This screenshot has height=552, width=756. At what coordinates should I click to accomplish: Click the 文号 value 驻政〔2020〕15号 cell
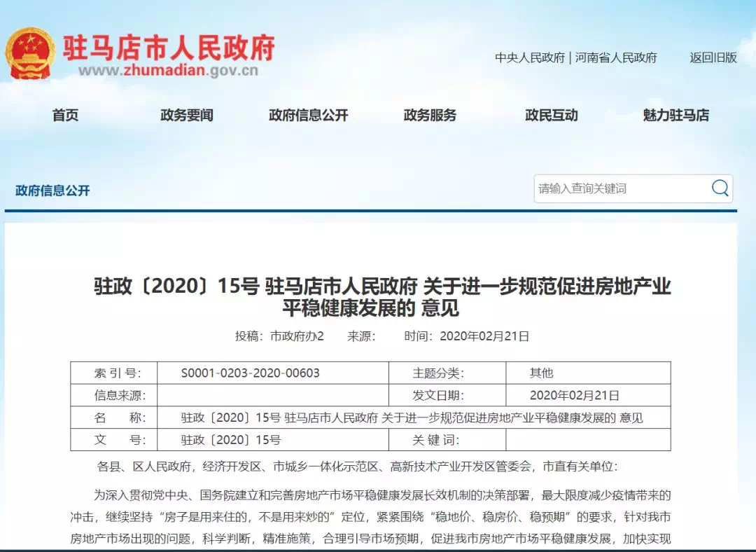(x=230, y=440)
